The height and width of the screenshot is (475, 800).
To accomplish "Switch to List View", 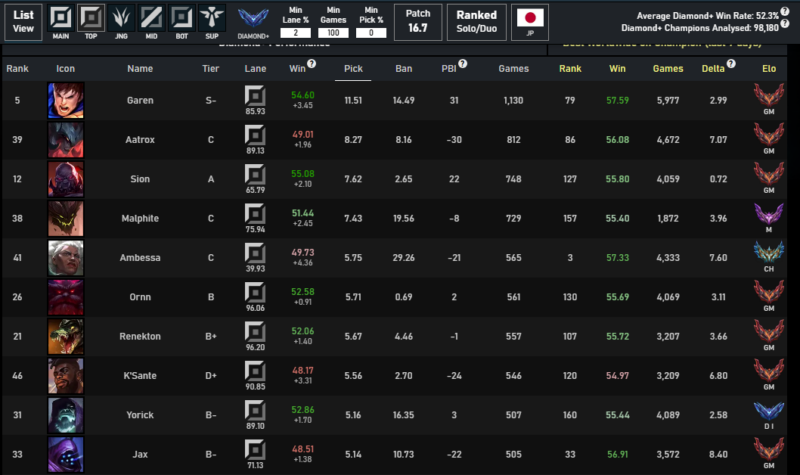I will click(23, 22).
